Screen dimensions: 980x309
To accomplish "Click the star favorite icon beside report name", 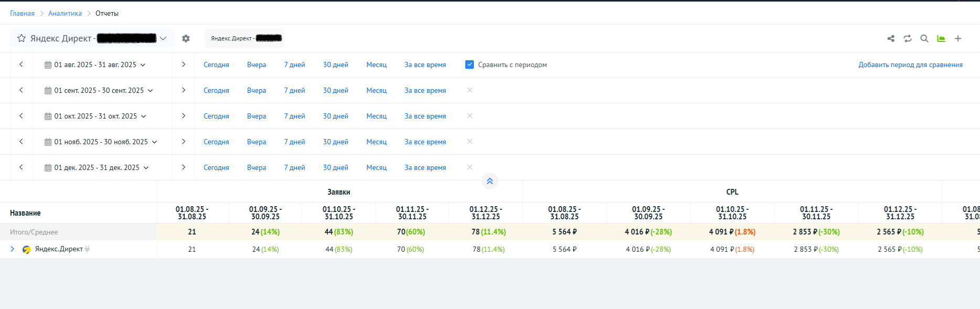I will 22,38.
